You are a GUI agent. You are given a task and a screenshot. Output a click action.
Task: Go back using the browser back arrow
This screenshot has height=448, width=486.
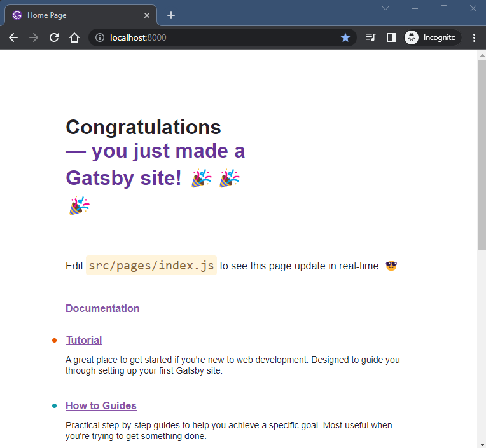coord(13,37)
